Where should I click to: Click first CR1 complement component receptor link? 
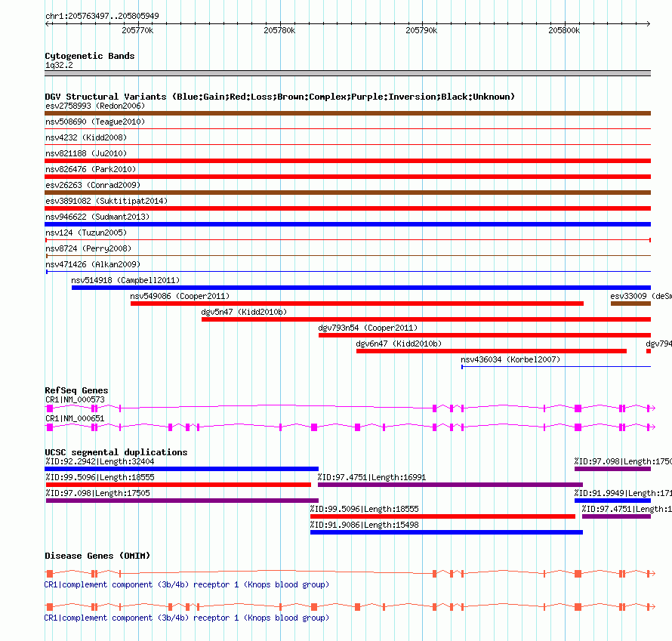coord(186,584)
